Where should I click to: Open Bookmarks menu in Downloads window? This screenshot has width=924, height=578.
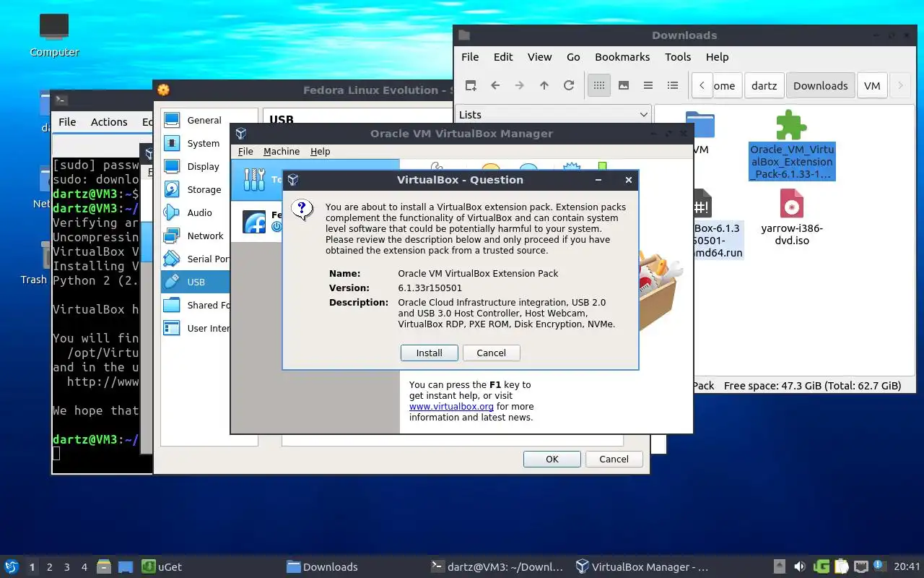pos(622,57)
